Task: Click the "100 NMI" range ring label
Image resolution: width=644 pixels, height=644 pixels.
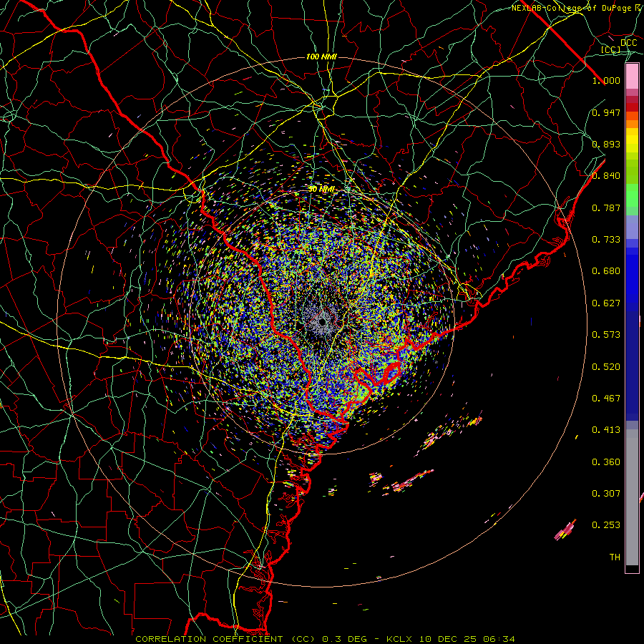Action: 321,57
